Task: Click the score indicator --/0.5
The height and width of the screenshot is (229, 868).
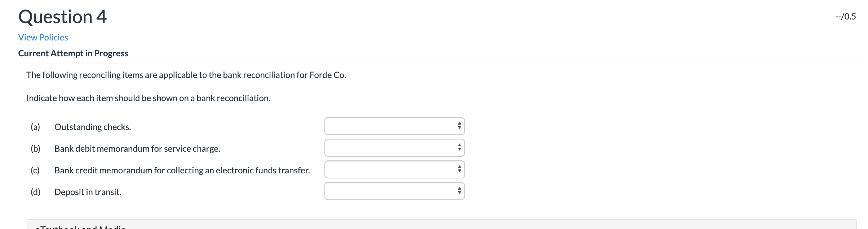Action: [845, 16]
